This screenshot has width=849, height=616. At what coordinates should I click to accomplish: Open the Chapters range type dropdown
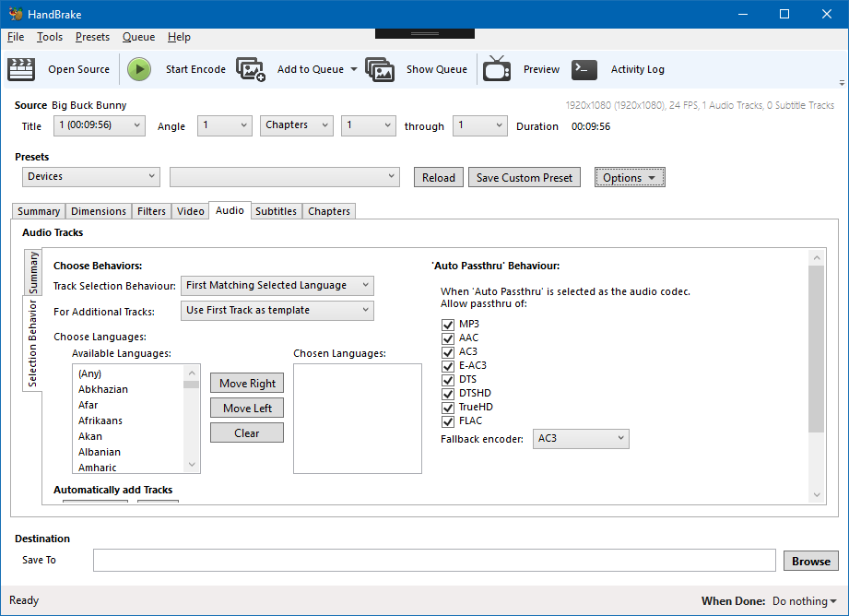coord(297,125)
